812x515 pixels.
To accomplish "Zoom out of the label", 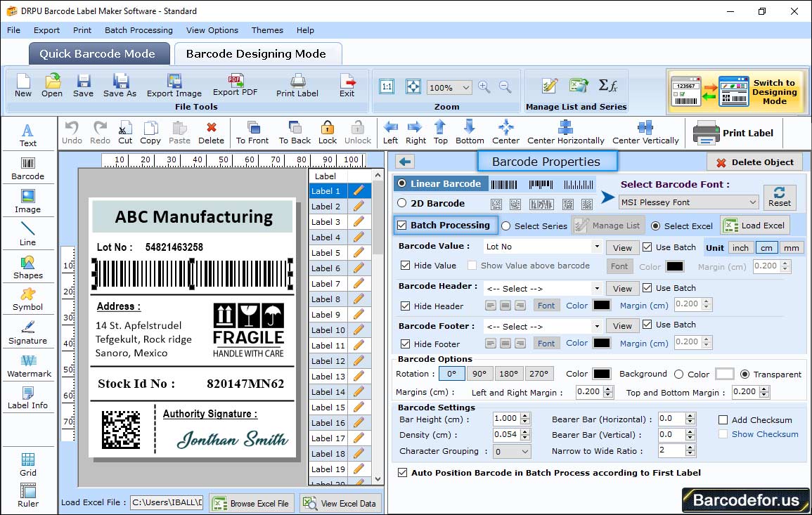I will (x=505, y=86).
